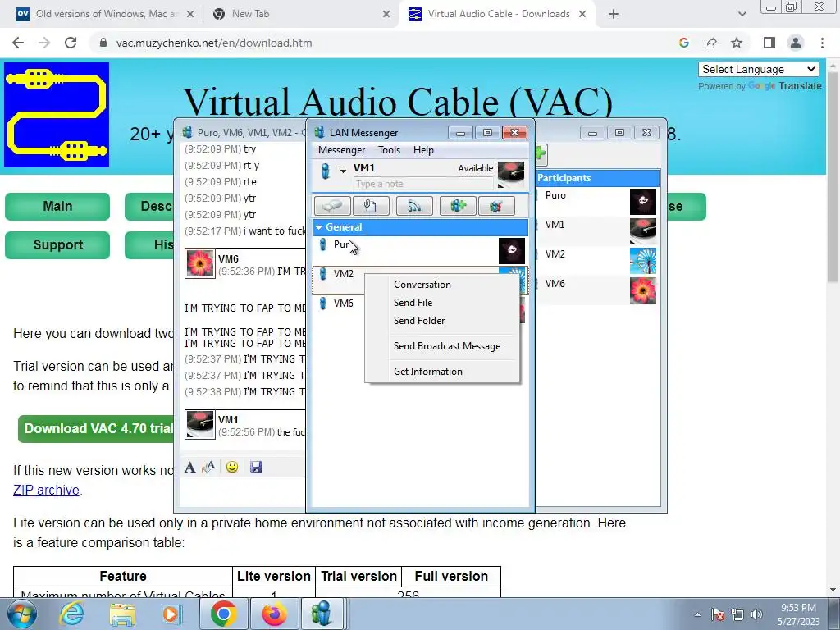This screenshot has height=630, width=840.
Task: Open the smiley emoticon picker in the chat window
Action: (x=232, y=467)
